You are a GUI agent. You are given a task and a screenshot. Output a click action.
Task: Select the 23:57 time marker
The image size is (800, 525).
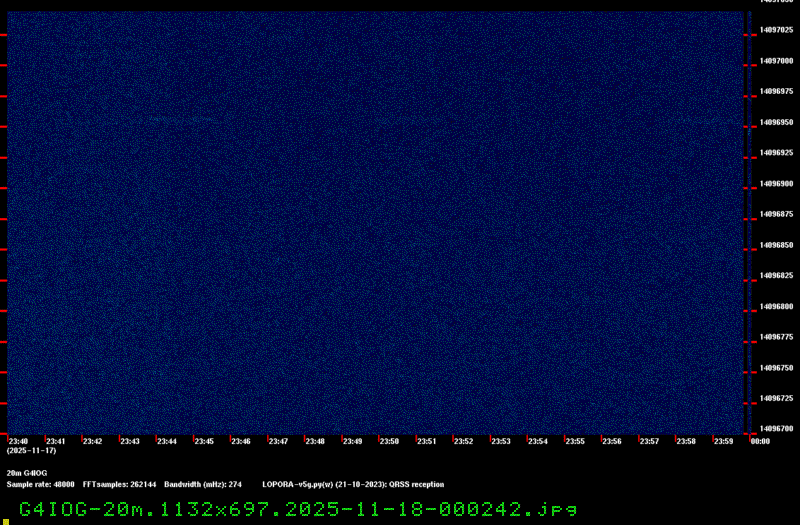tap(649, 441)
